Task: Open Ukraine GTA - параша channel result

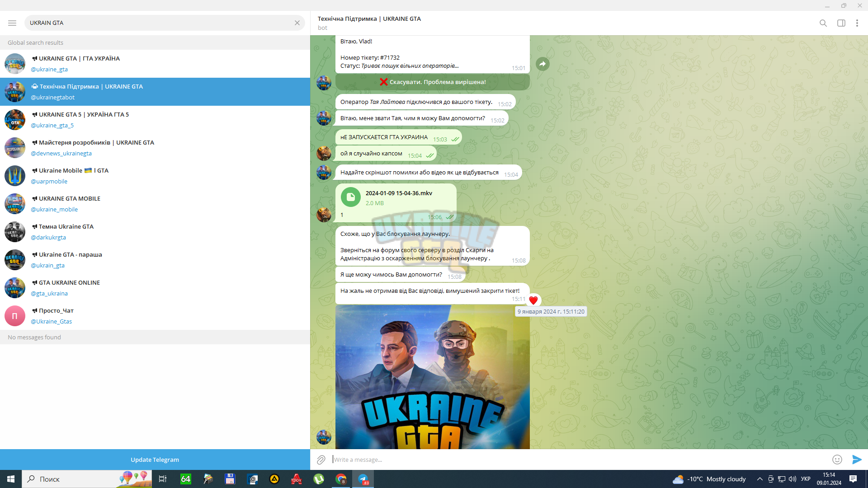Action: point(155,260)
